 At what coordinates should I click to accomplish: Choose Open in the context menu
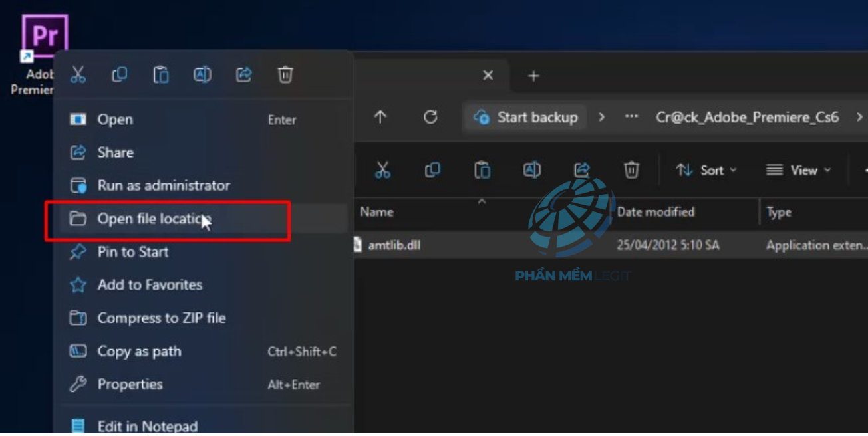(204, 120)
